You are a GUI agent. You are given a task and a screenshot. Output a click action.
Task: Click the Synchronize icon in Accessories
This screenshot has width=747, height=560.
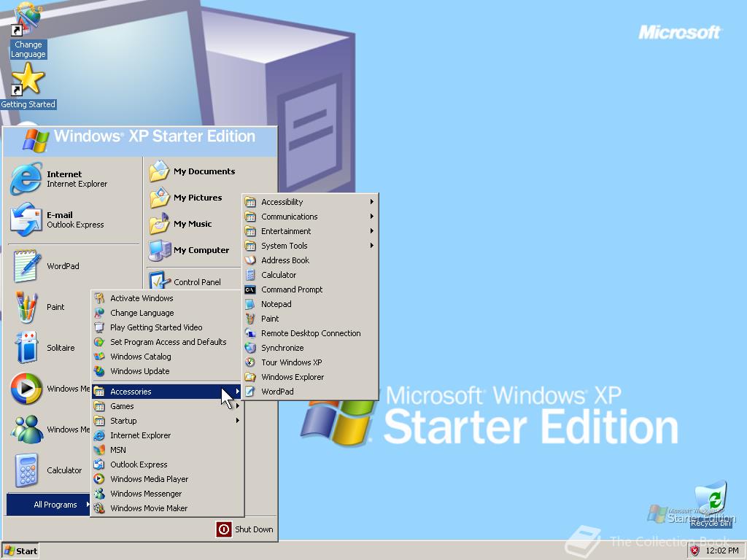(x=250, y=348)
